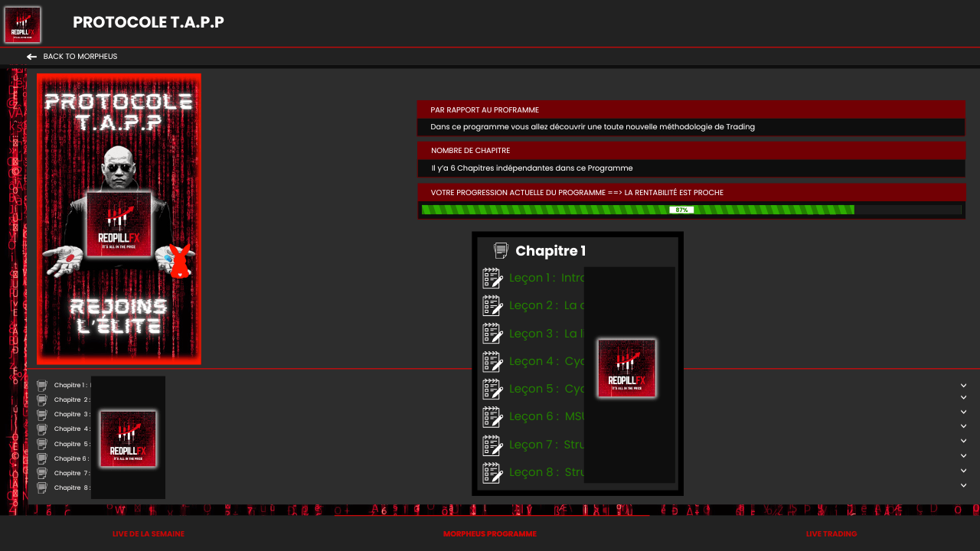Switch to the LIVE TRADING tab

click(831, 534)
